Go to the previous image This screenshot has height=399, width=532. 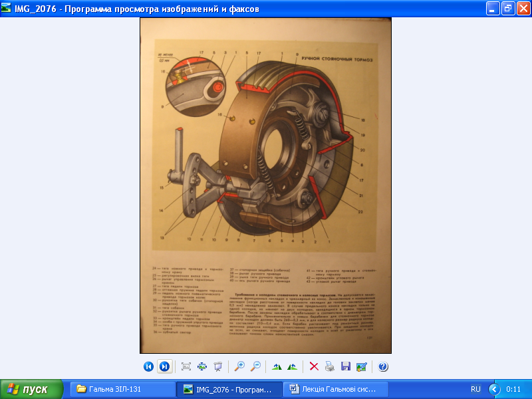tap(148, 366)
